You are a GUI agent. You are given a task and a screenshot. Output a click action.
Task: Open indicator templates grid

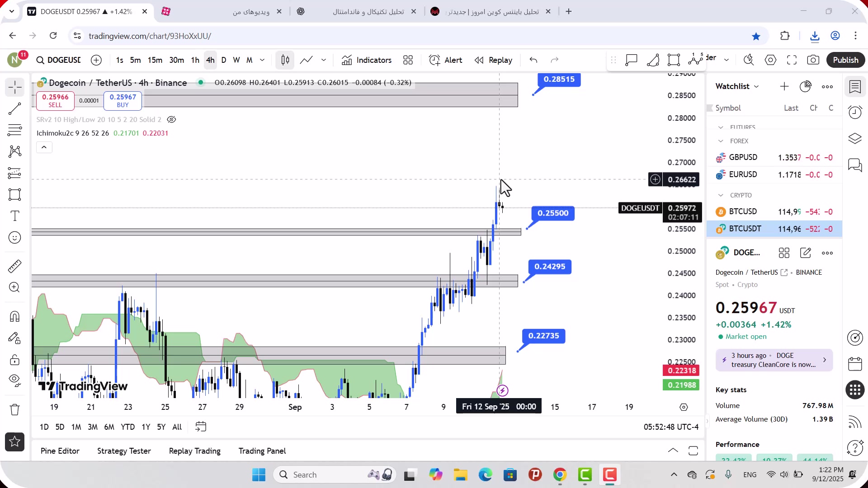408,60
